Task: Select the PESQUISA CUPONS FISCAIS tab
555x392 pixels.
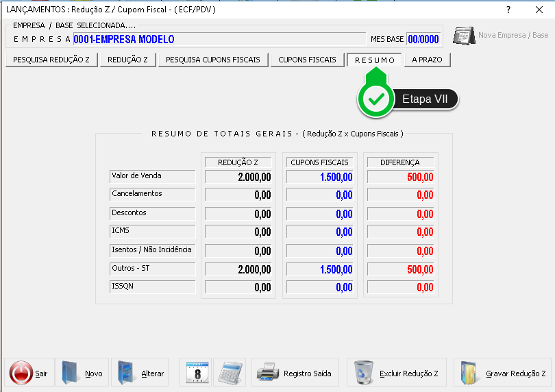Action: click(x=213, y=60)
